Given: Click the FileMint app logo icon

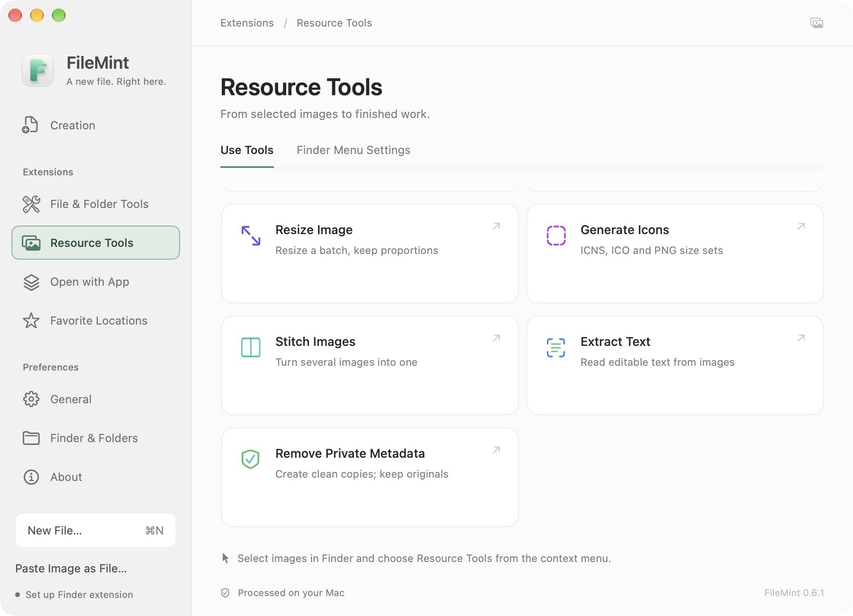Looking at the screenshot, I should point(38,71).
